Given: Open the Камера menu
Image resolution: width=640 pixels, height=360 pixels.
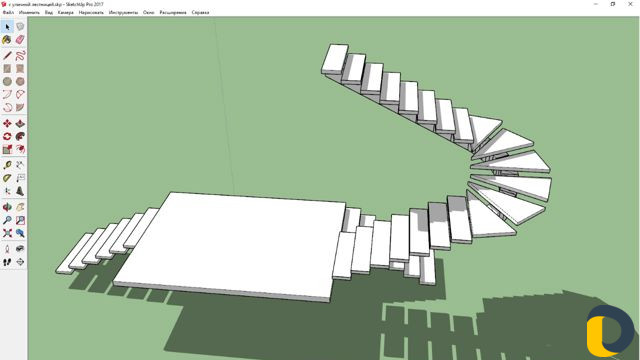Looking at the screenshot, I should click(65, 13).
